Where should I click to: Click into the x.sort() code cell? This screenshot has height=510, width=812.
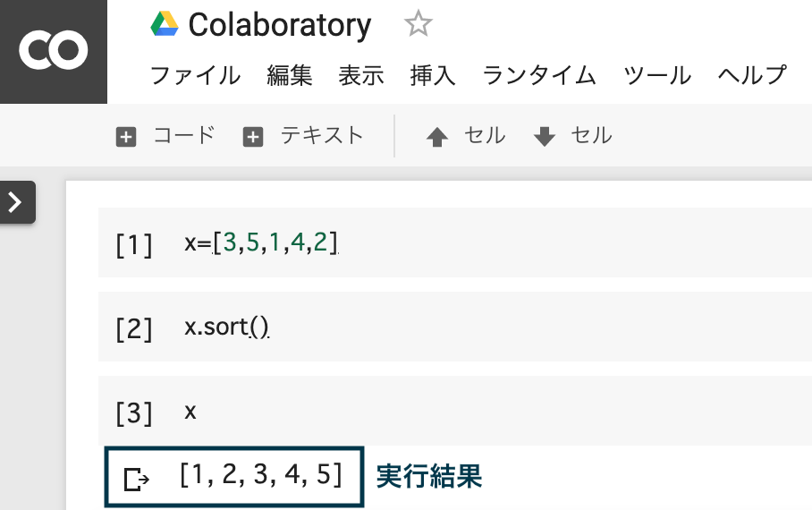click(x=455, y=327)
